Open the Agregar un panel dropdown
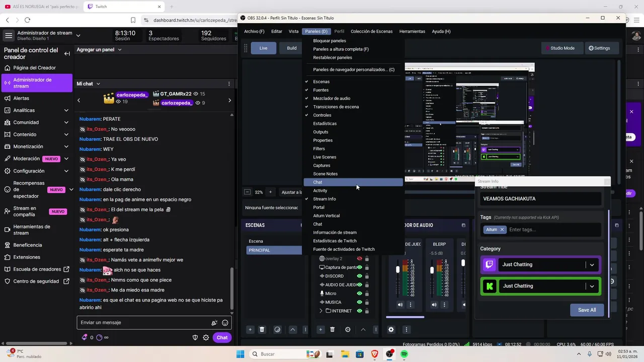644x362 pixels. coord(99,50)
